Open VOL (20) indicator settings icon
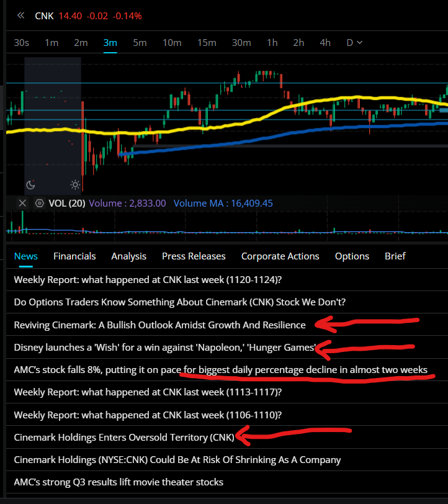The image size is (448, 504). point(40,203)
